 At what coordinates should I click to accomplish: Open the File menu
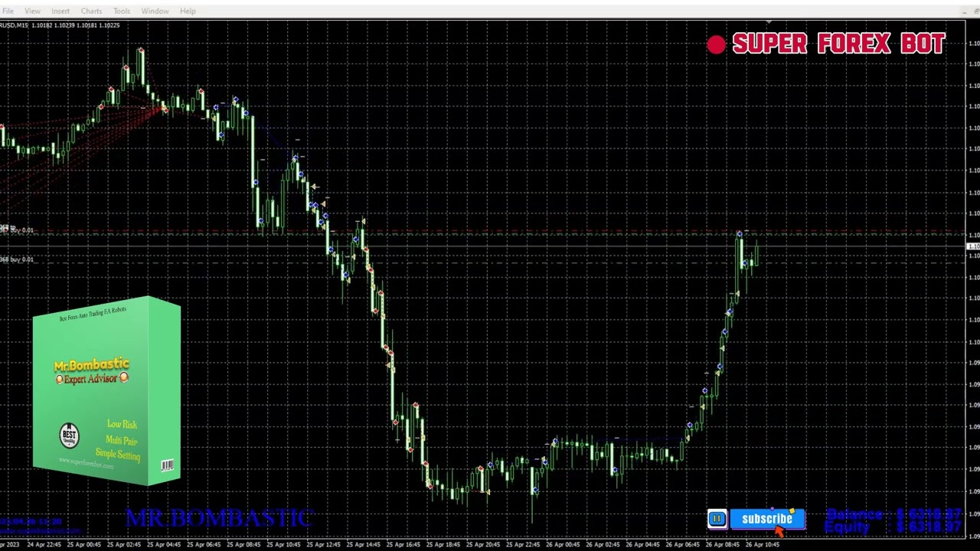(7, 11)
